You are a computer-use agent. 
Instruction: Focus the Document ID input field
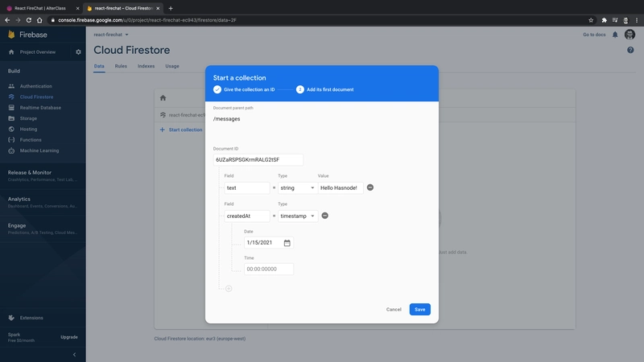pyautogui.click(x=258, y=159)
